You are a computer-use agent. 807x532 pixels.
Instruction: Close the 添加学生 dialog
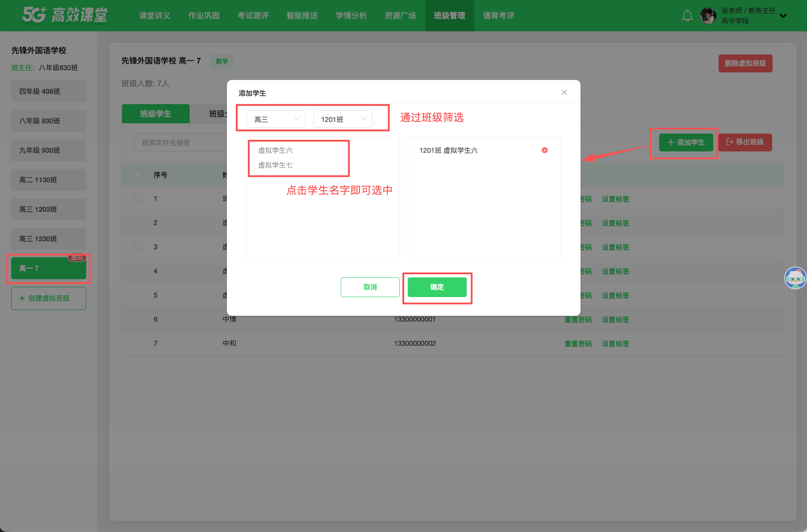tap(564, 92)
